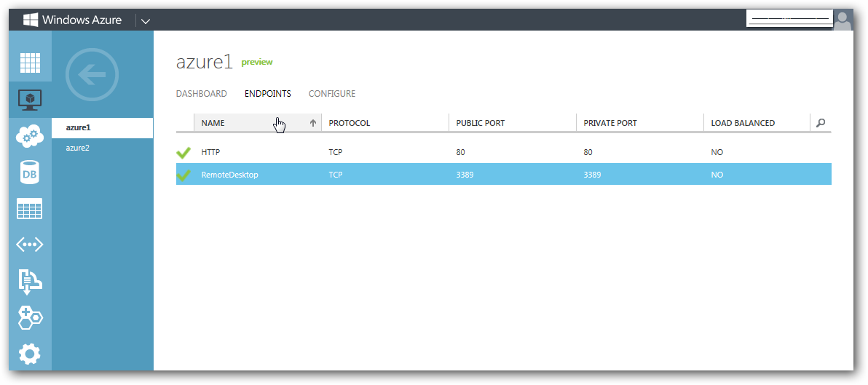Open the All Items grid icon
This screenshot has height=385, width=868.
(x=31, y=63)
